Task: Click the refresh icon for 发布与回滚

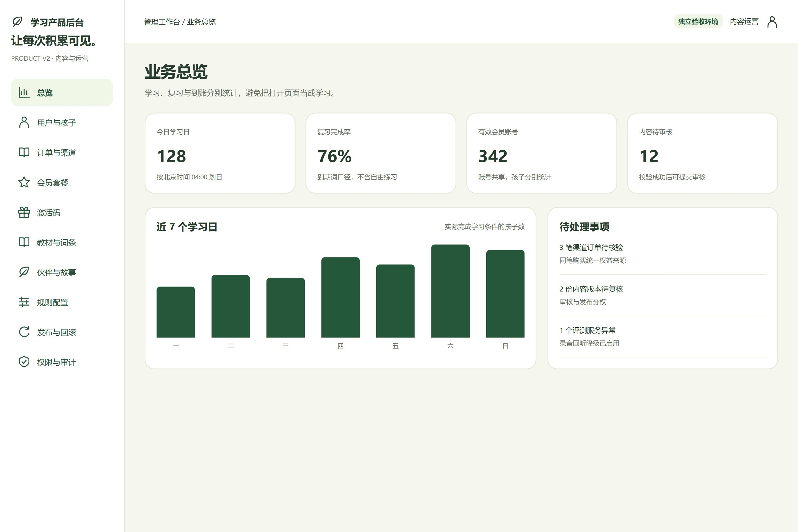Action: coord(24,332)
